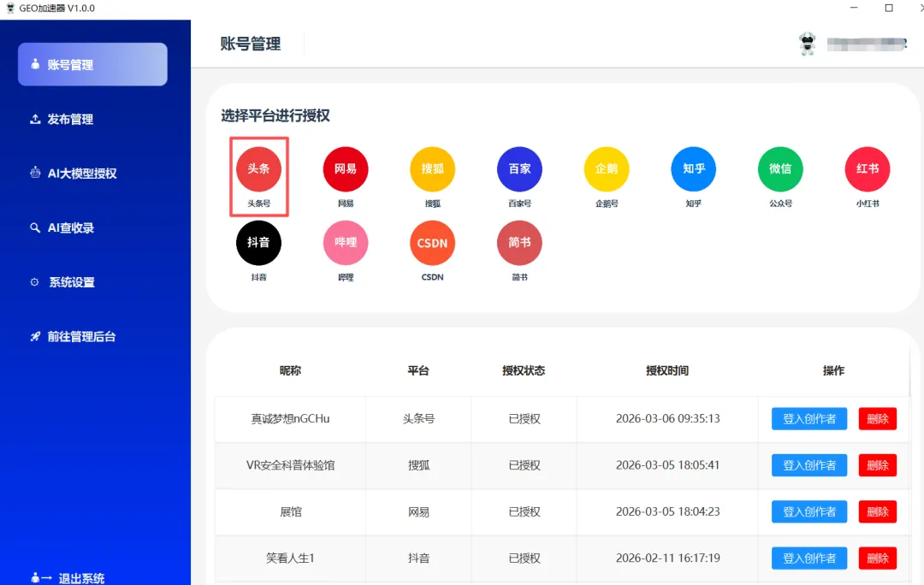
Task: Click the 授权时间 column header
Action: [x=667, y=370]
